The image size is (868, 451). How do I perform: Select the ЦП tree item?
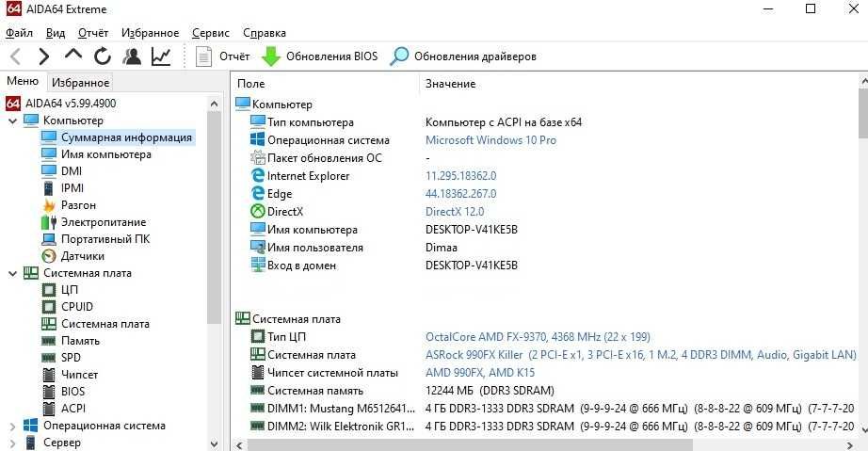(60, 290)
